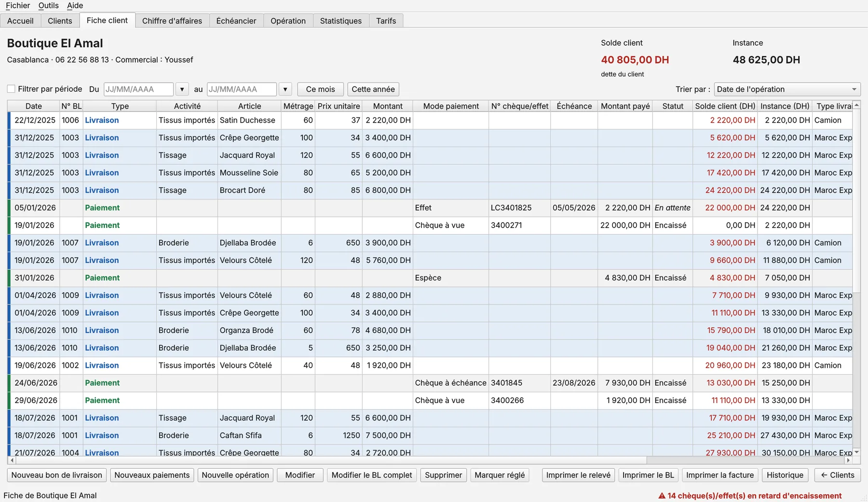Go back using the ← Clients button
Viewport: 868px width, 502px height.
(838, 475)
